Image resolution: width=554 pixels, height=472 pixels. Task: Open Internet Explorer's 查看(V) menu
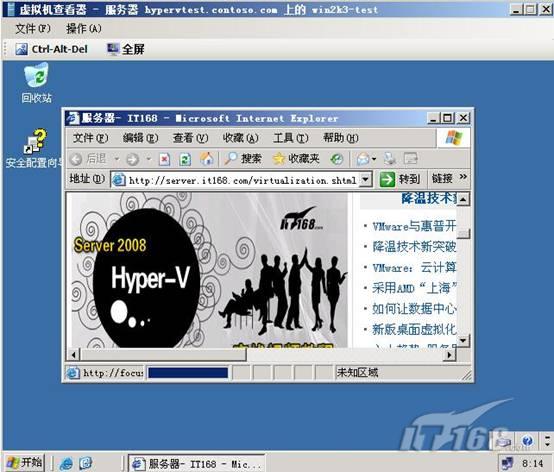coord(190,138)
